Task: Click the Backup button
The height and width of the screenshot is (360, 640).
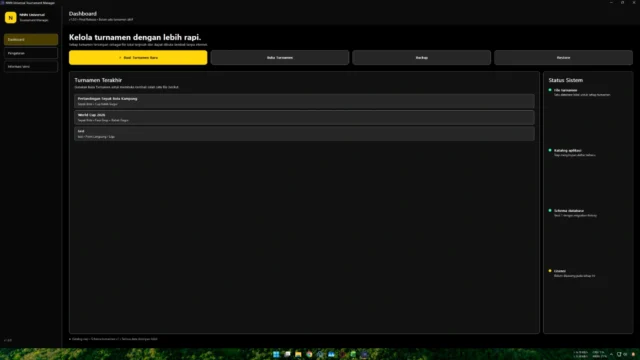Action: tap(422, 58)
